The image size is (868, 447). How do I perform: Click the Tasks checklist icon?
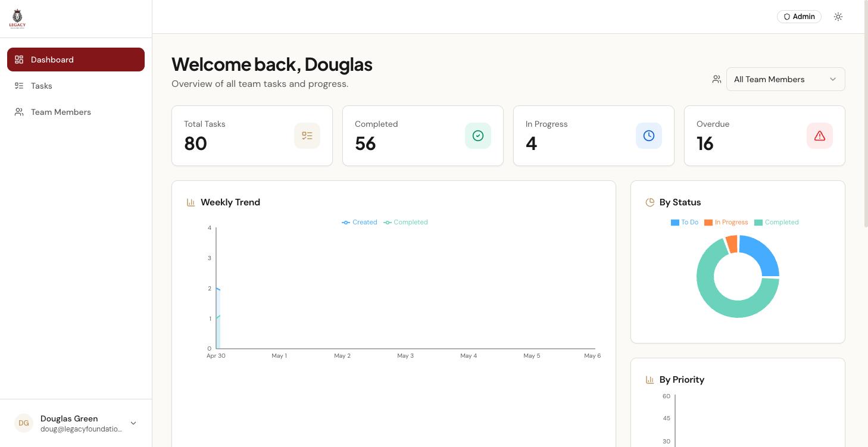19,86
